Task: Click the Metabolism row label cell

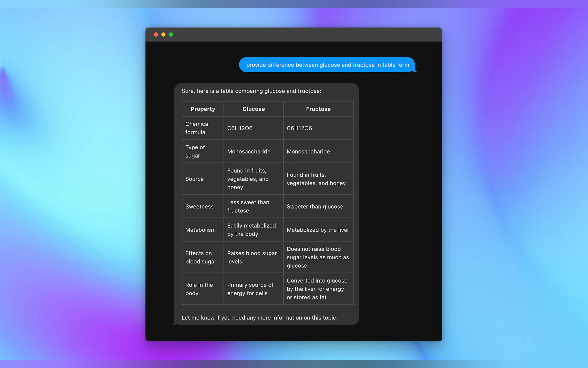Action: point(200,230)
